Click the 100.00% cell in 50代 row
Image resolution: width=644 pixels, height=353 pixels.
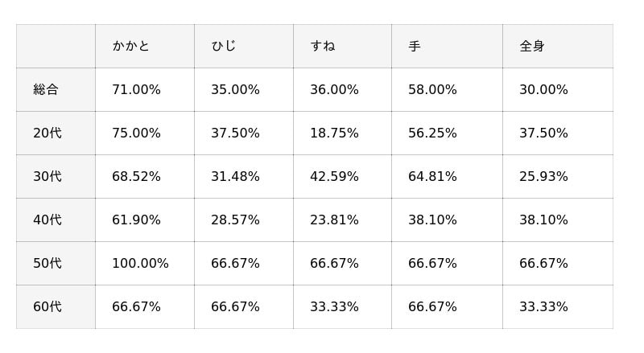point(140,263)
